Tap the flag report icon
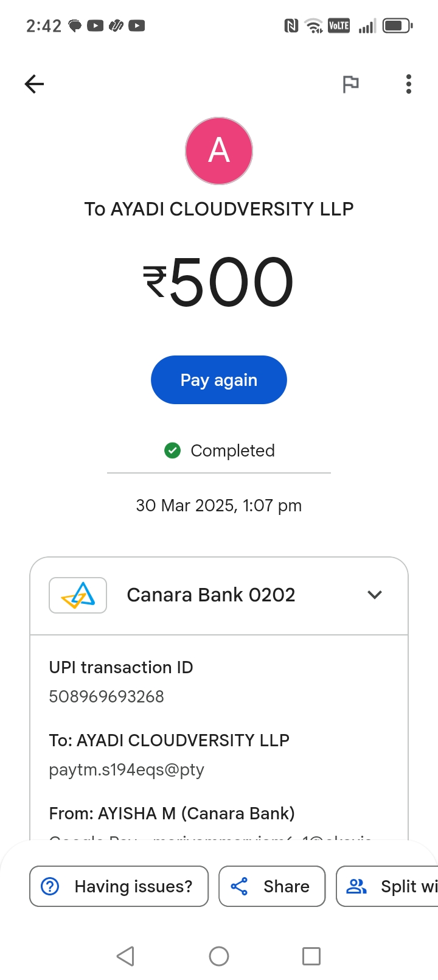The width and height of the screenshot is (438, 980). tap(350, 84)
